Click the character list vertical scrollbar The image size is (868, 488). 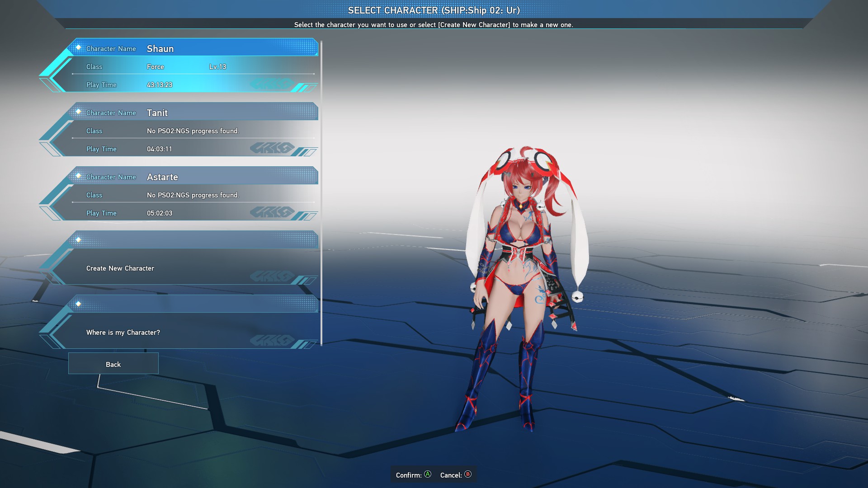321,193
